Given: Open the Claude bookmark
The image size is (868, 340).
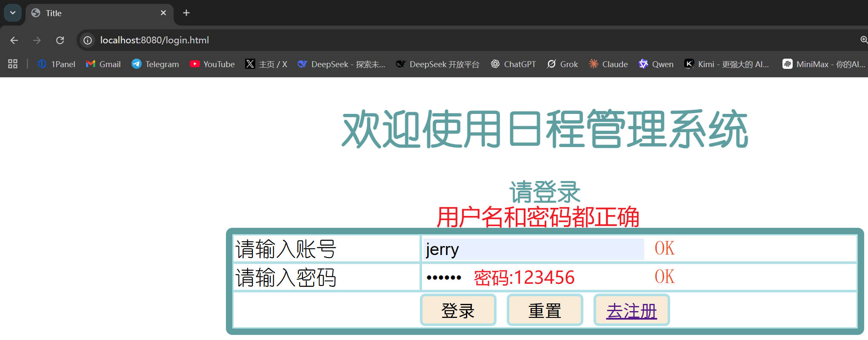Looking at the screenshot, I should 608,64.
